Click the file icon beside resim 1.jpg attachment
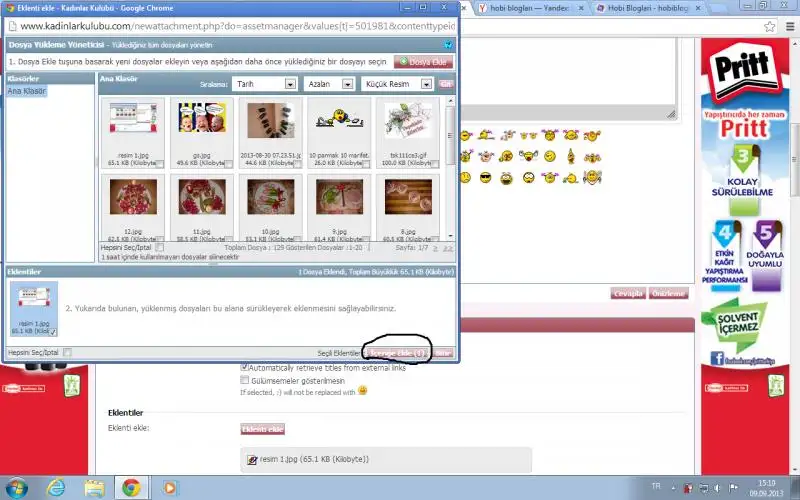 (x=252, y=460)
